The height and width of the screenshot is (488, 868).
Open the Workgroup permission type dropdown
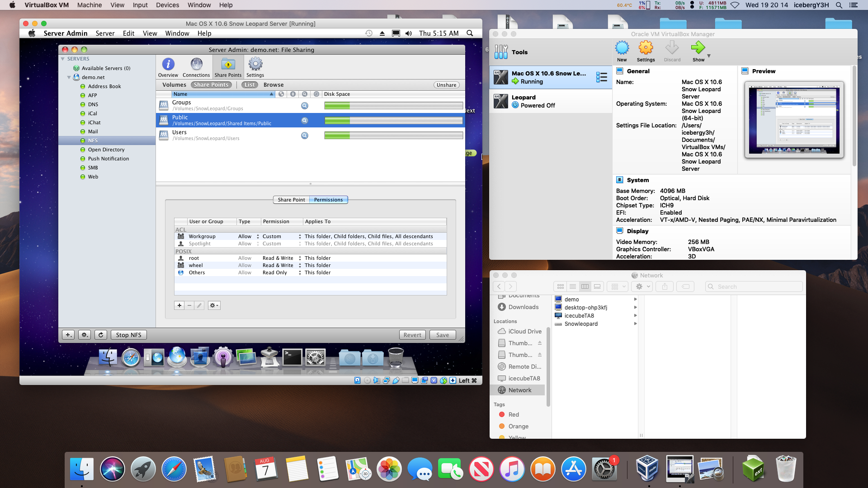click(258, 236)
